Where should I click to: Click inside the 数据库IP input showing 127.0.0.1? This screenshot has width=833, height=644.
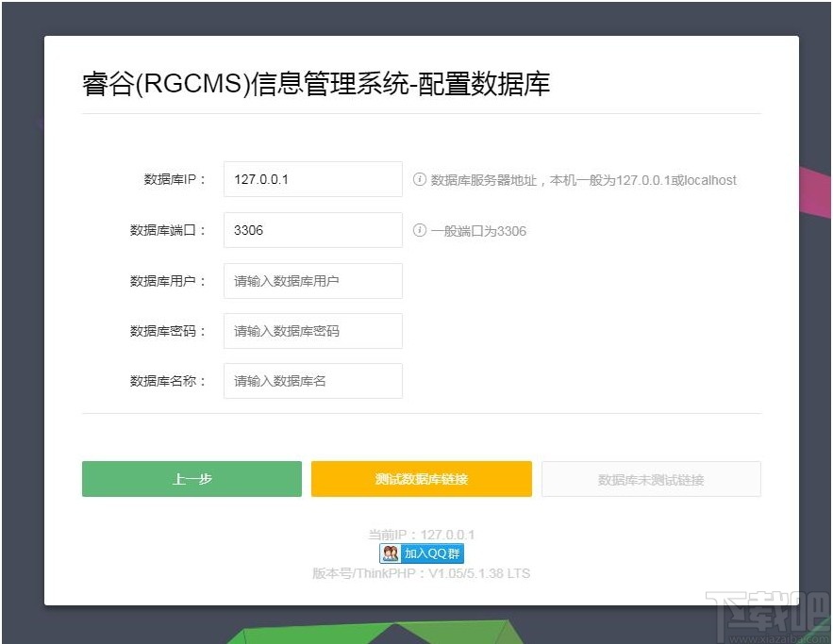312,179
